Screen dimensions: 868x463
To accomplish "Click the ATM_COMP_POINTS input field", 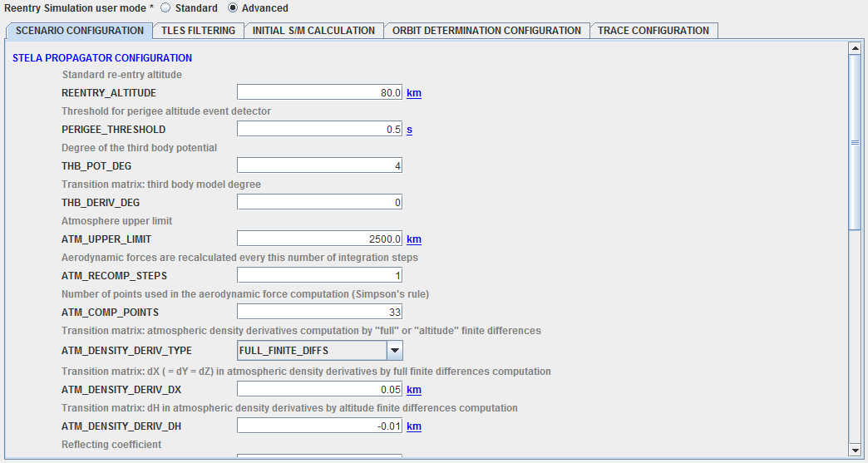I will [320, 313].
